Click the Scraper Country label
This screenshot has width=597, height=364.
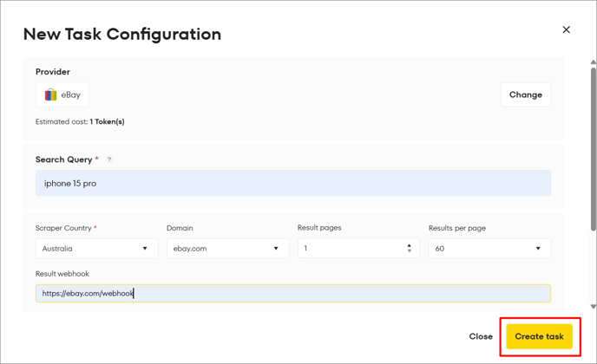[x=63, y=228]
